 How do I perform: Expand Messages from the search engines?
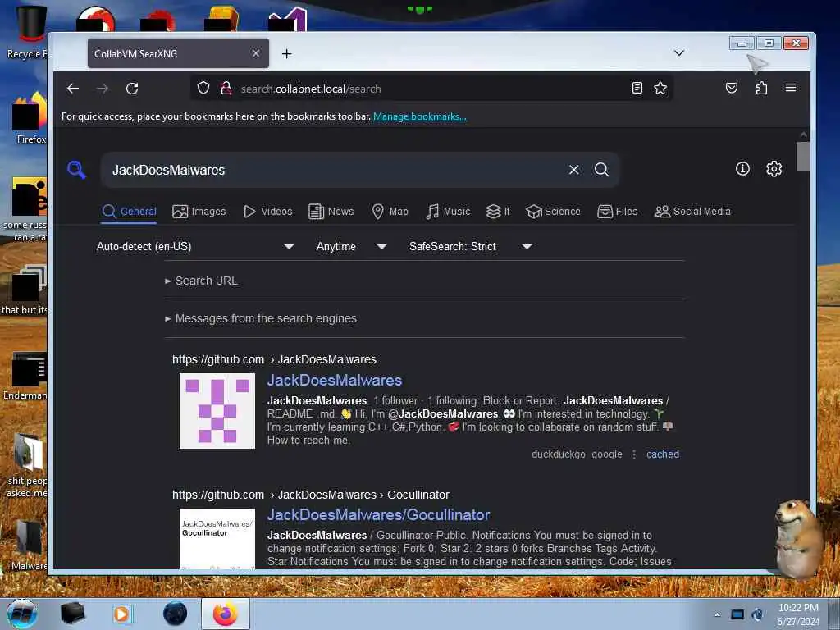[x=261, y=318]
